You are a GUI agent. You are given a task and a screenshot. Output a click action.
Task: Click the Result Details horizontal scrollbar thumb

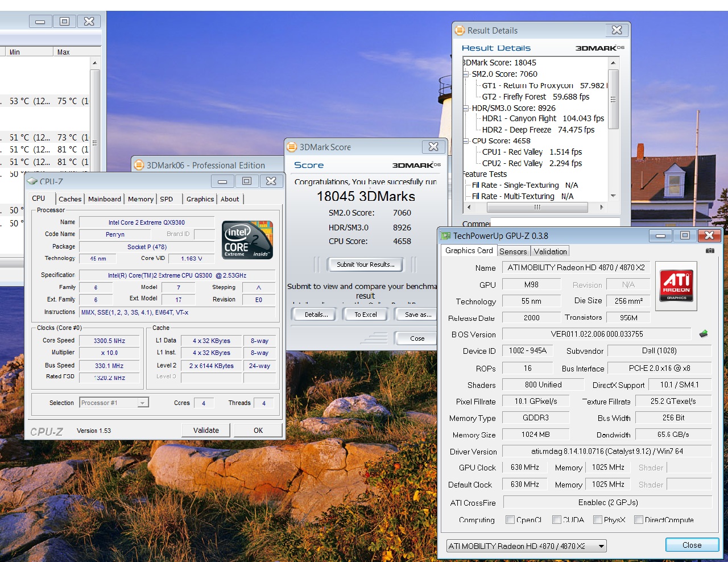pyautogui.click(x=536, y=208)
